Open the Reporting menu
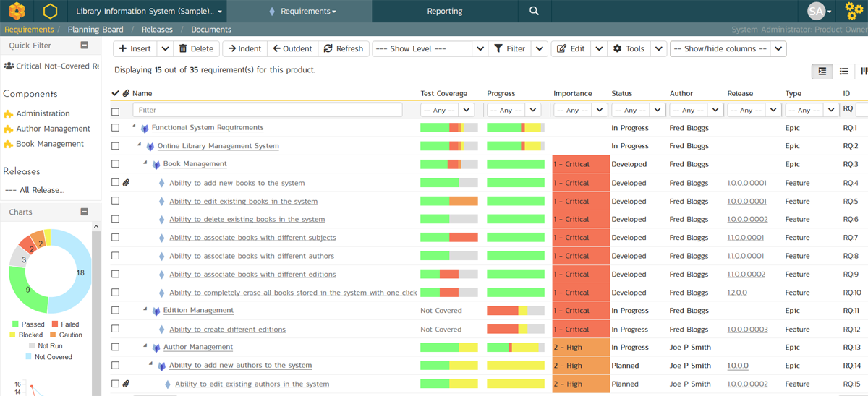Screen dimensions: 868x396 (445, 12)
